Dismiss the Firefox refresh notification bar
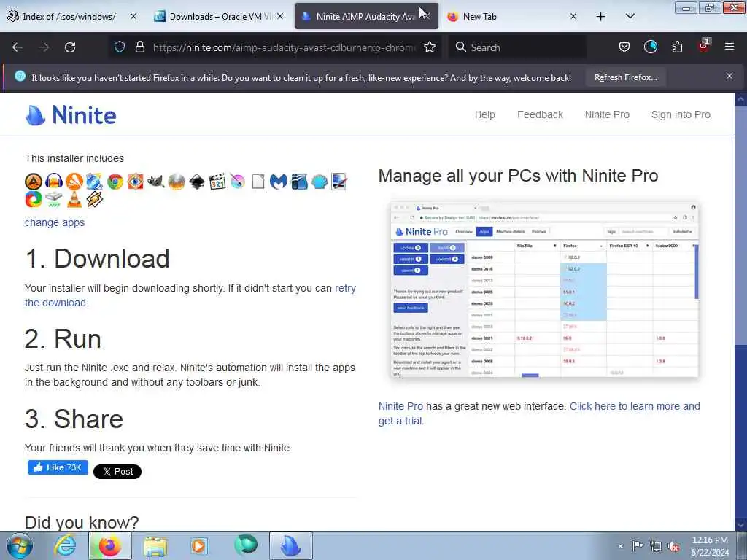The width and height of the screenshot is (747, 560). pyautogui.click(x=729, y=76)
